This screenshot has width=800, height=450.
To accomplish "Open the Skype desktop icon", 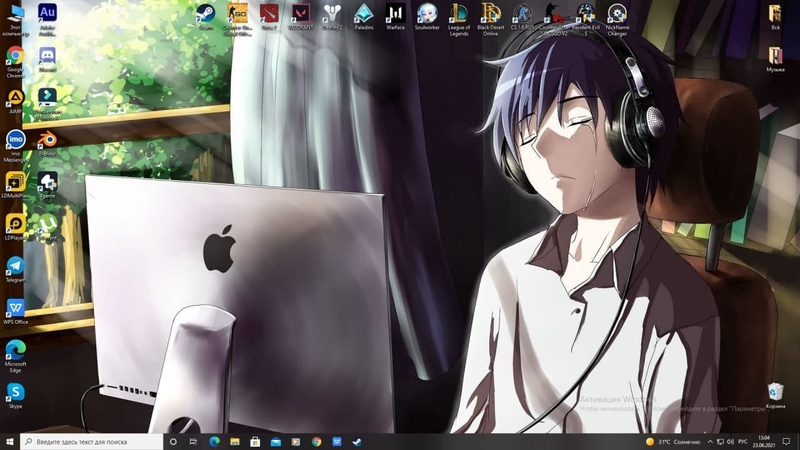I will coord(15,391).
